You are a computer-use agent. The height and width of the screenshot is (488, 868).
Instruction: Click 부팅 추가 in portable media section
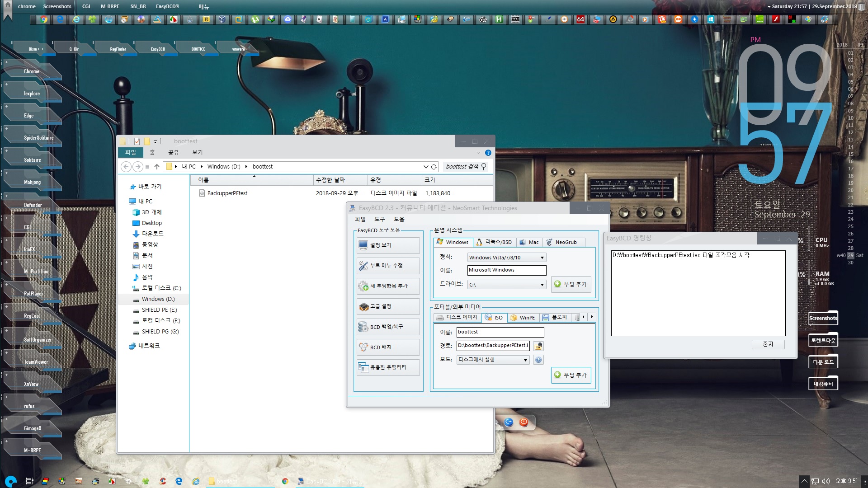tap(571, 375)
